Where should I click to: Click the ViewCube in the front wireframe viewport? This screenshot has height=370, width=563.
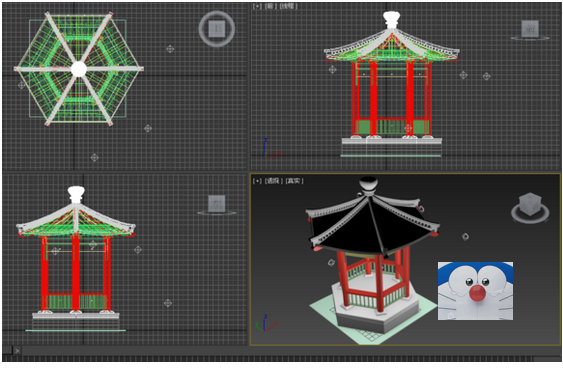530,30
